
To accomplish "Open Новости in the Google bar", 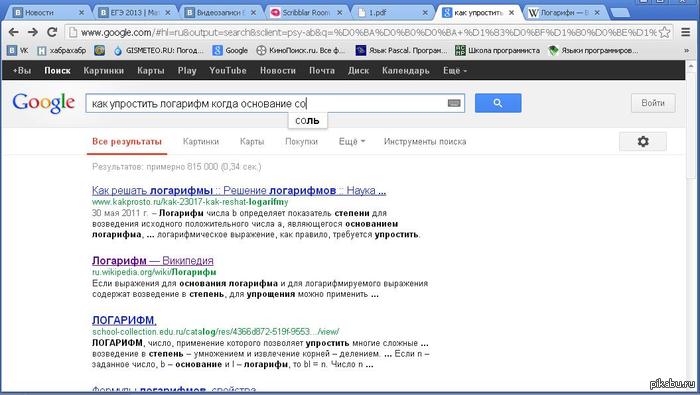I will point(278,71).
